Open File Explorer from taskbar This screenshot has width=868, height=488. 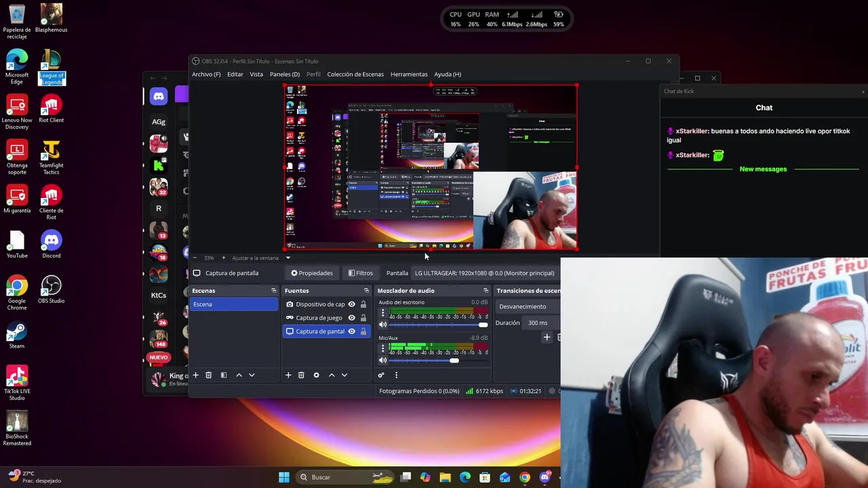[x=445, y=477]
